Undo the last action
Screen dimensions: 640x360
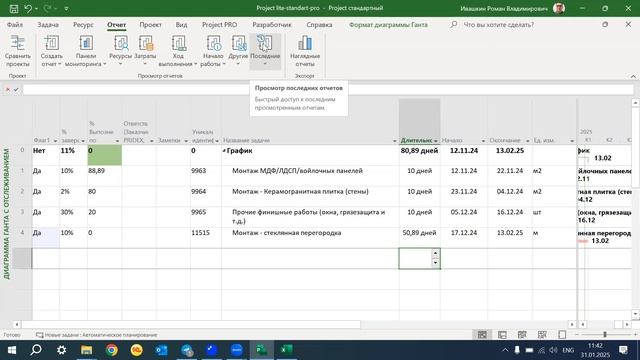tap(28, 9)
